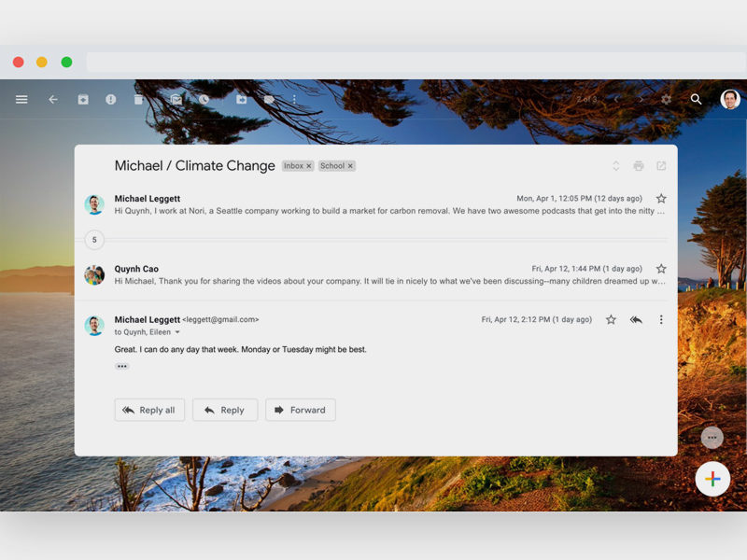Show trimmed content ellipsis in message
This screenshot has height=560, width=747.
122,366
